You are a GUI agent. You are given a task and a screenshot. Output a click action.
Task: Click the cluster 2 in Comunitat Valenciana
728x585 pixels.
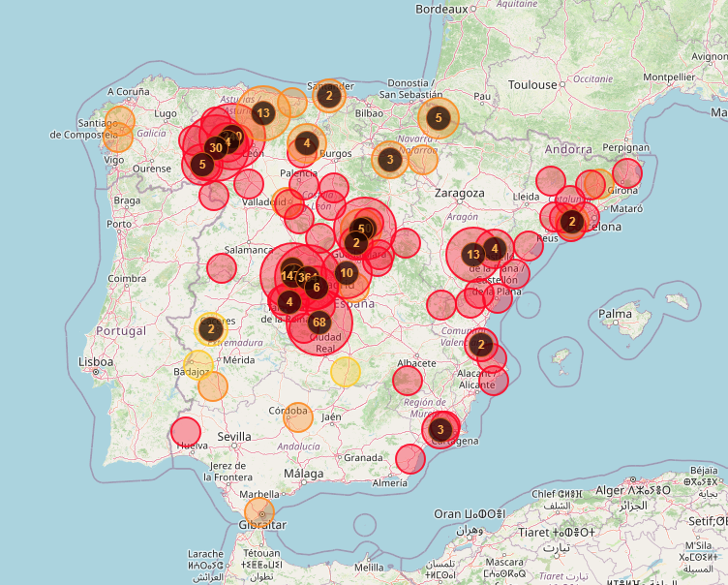[481, 344]
